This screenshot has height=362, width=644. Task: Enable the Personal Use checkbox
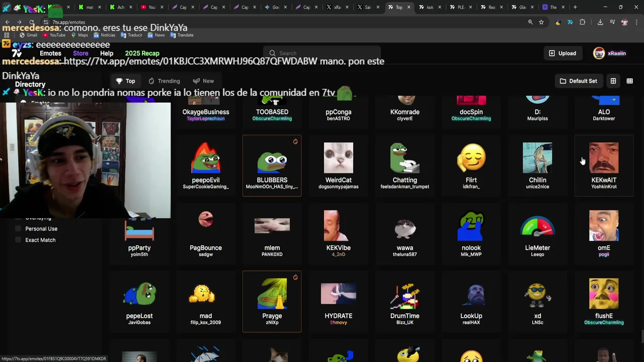(x=19, y=229)
